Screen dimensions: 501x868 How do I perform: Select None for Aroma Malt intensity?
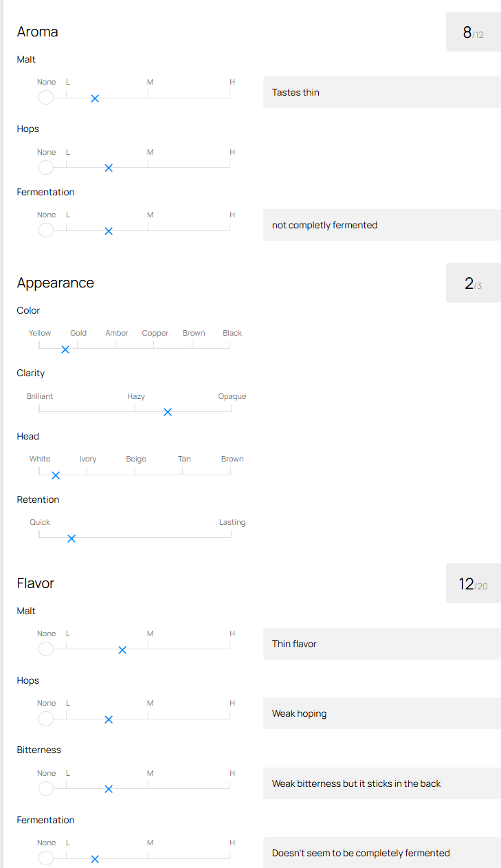(46, 98)
